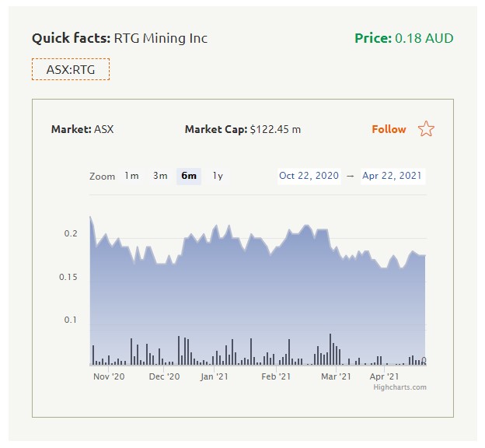Click the ASX:RTG ticker tag
485x448 pixels.
[x=71, y=69]
